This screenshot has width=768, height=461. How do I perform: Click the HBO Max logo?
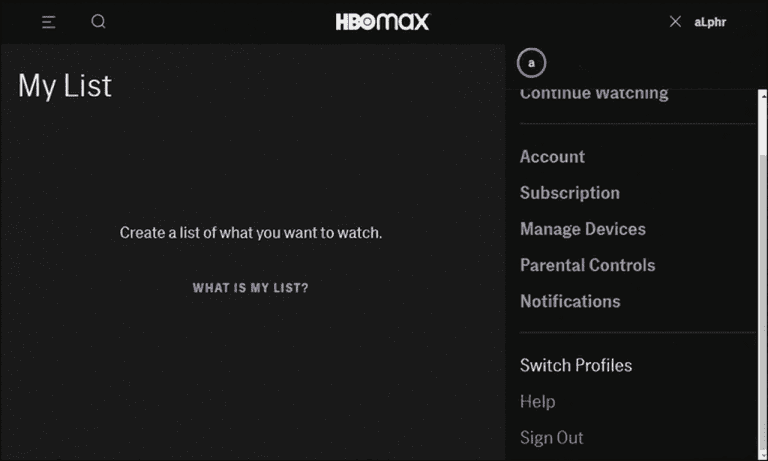[x=382, y=22]
